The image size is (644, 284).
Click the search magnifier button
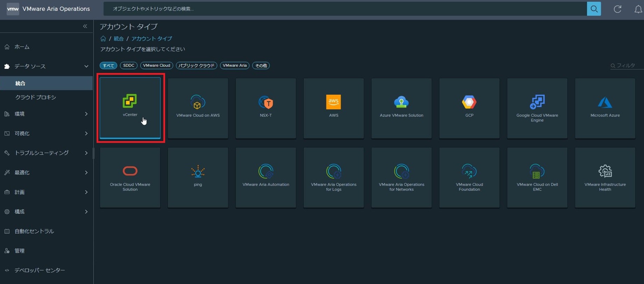coord(594,9)
